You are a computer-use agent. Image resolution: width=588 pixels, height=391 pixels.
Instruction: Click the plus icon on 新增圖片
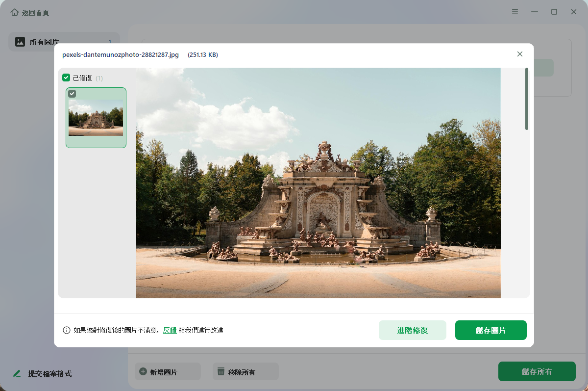pos(143,372)
